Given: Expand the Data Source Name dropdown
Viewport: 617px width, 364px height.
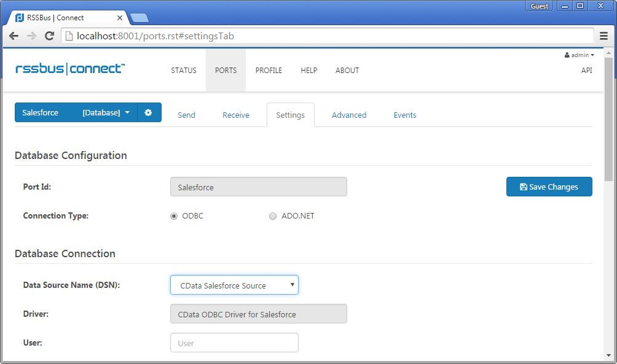Looking at the screenshot, I should [x=234, y=285].
